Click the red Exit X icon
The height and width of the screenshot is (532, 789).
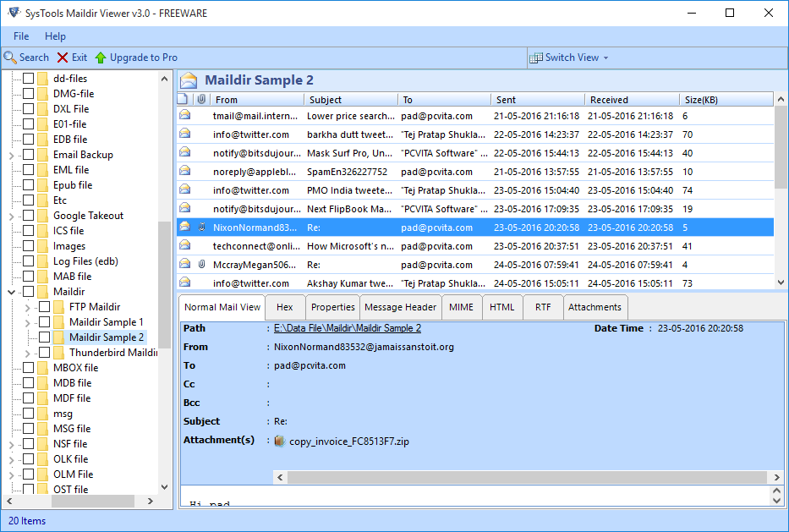[63, 58]
